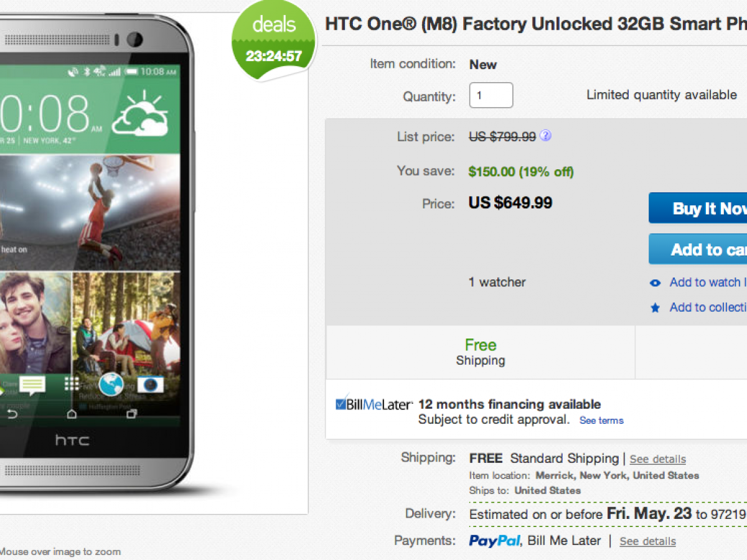Viewport: 747px width, 560px height.
Task: Click the BillMeLater logo
Action: tap(374, 404)
